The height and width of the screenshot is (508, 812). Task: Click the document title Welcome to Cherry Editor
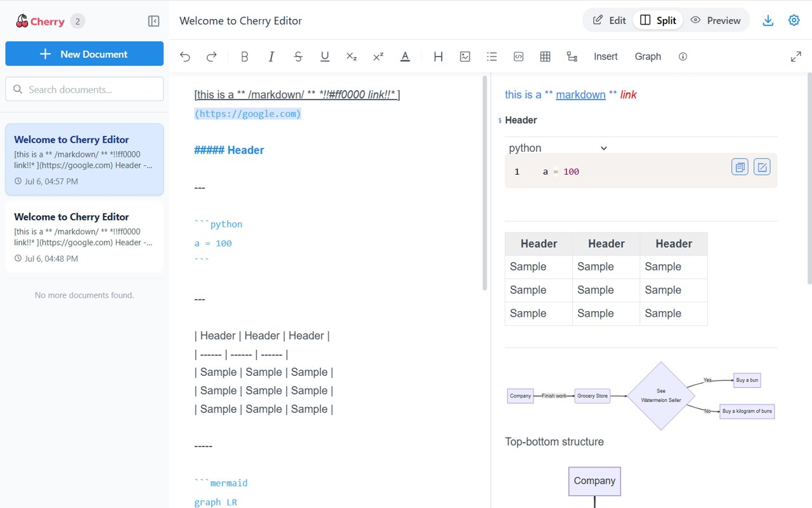[x=240, y=20]
